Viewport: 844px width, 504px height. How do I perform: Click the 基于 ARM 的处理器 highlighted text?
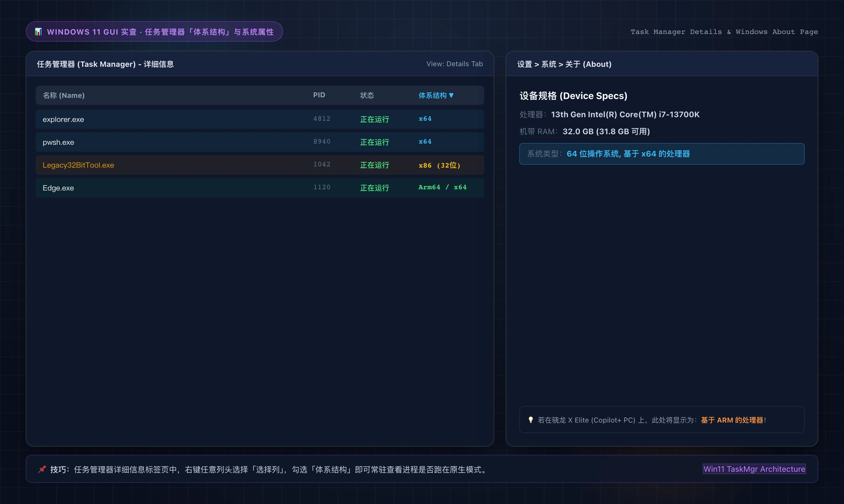pyautogui.click(x=732, y=420)
